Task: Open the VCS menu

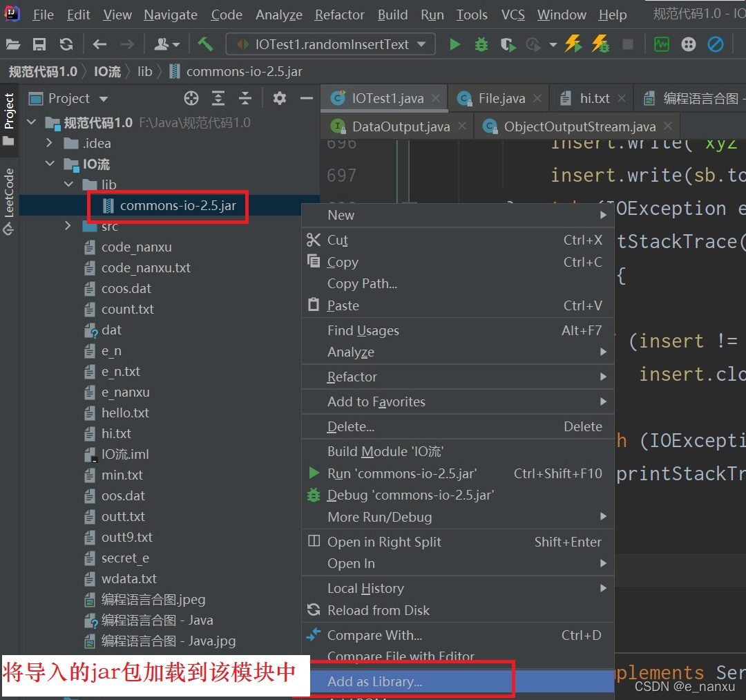Action: pyautogui.click(x=513, y=15)
